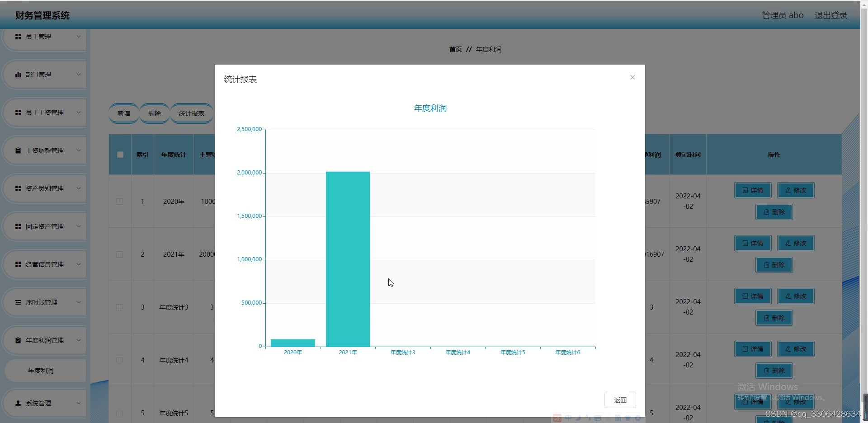Screen dimensions: 868x423
Task: Open the 员工管理 menu label
Action: [x=38, y=37]
